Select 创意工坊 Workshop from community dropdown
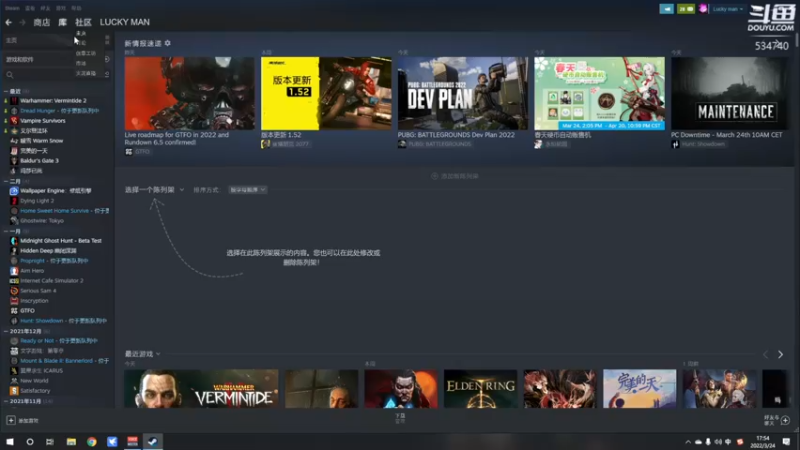This screenshot has width=800, height=450. [86, 53]
